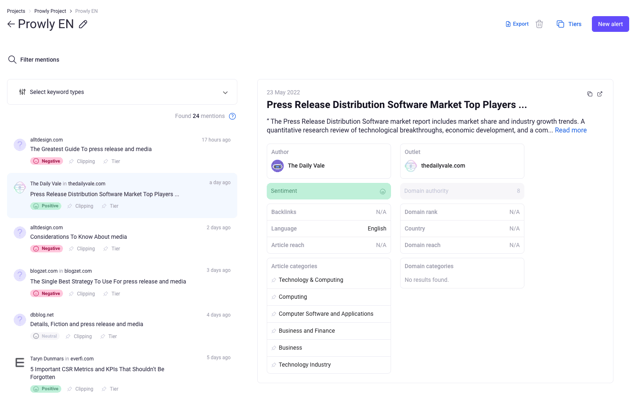The height and width of the screenshot is (396, 630).
Task: Click avatar of Single Best Strategy mention
Action: (x=20, y=275)
